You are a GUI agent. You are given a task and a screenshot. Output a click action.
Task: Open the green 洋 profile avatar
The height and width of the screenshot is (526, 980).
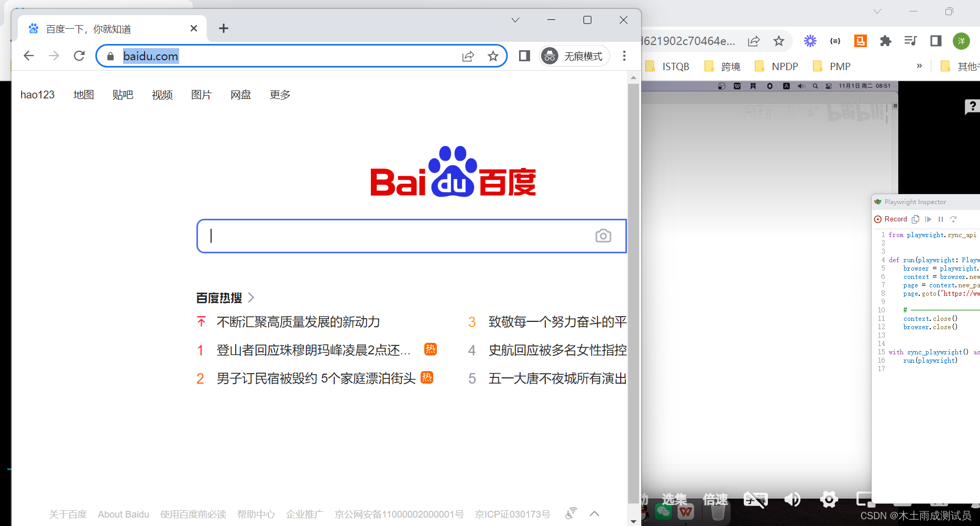pyautogui.click(x=961, y=41)
